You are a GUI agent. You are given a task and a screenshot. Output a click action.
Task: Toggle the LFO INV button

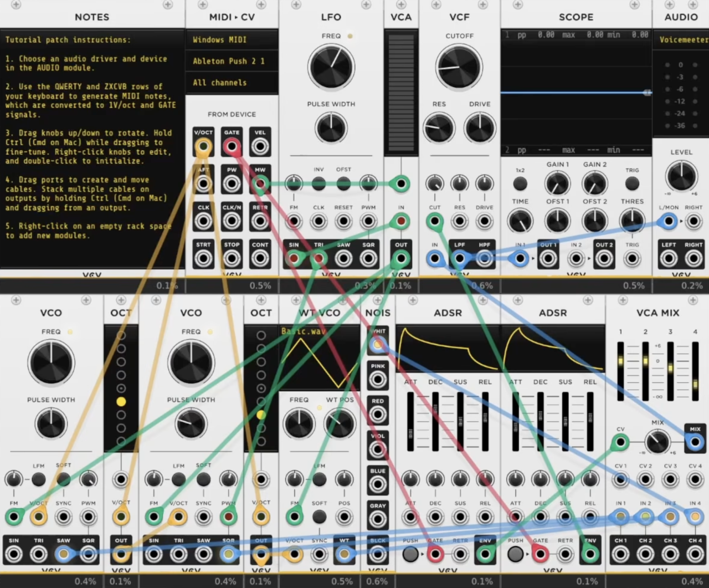click(x=318, y=183)
